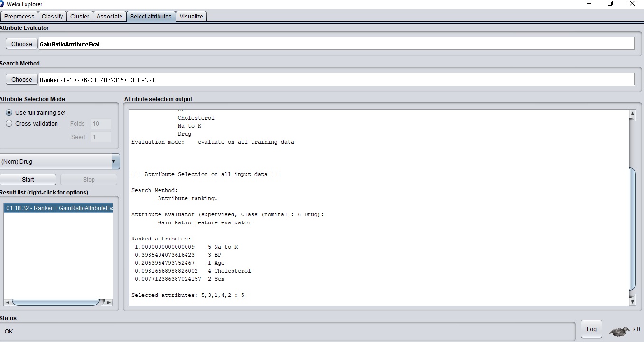Click the Attribute ranking. line

point(188,198)
